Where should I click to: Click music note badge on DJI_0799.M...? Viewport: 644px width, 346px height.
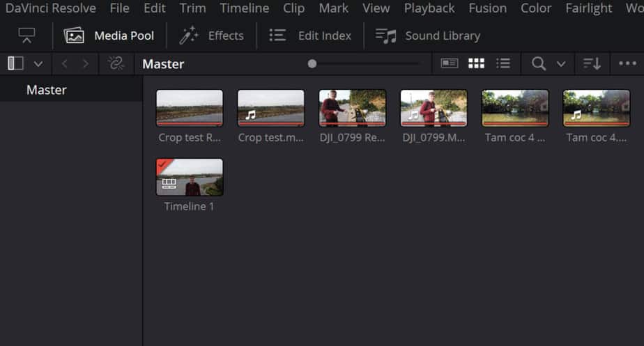[413, 115]
